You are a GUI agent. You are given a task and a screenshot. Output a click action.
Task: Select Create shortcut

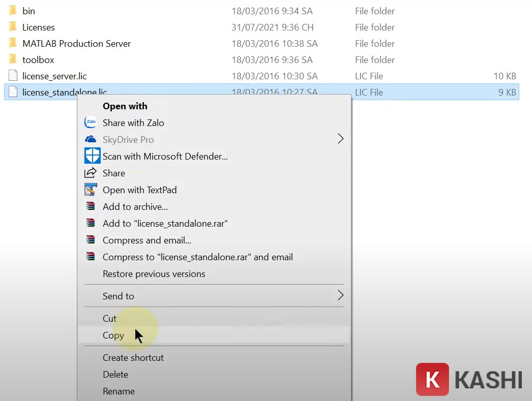(x=133, y=357)
